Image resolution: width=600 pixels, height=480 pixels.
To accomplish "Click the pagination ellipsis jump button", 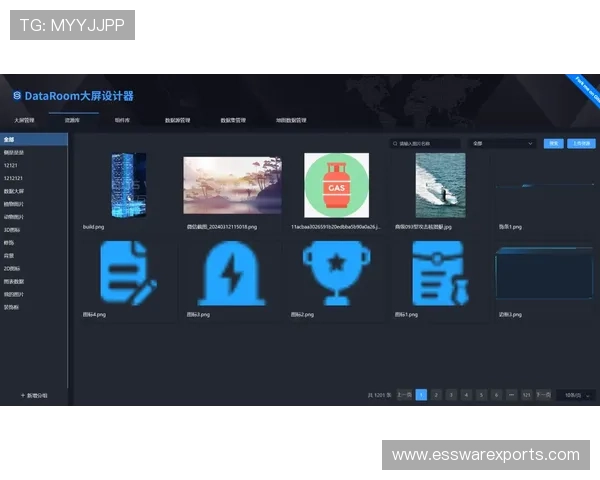I will click(x=512, y=395).
